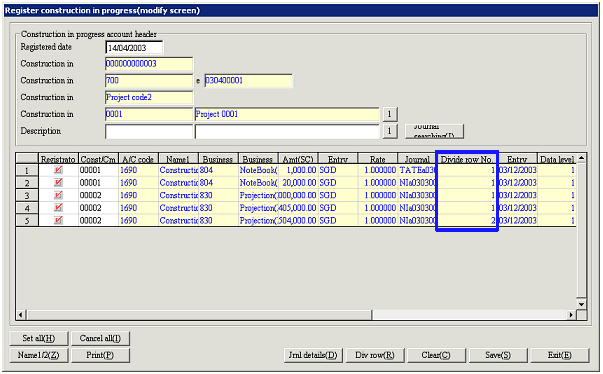Click the Cancel all(I) button
This screenshot has width=603, height=374.
(100, 338)
